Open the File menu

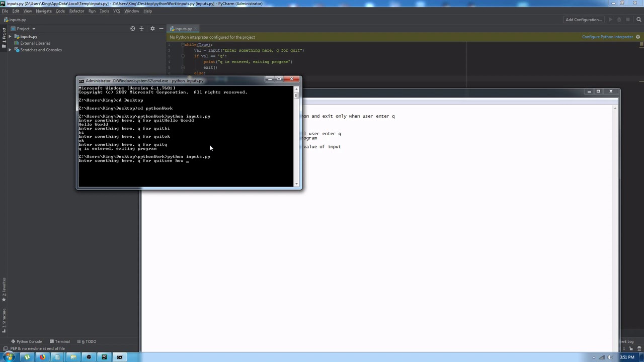(x=5, y=11)
